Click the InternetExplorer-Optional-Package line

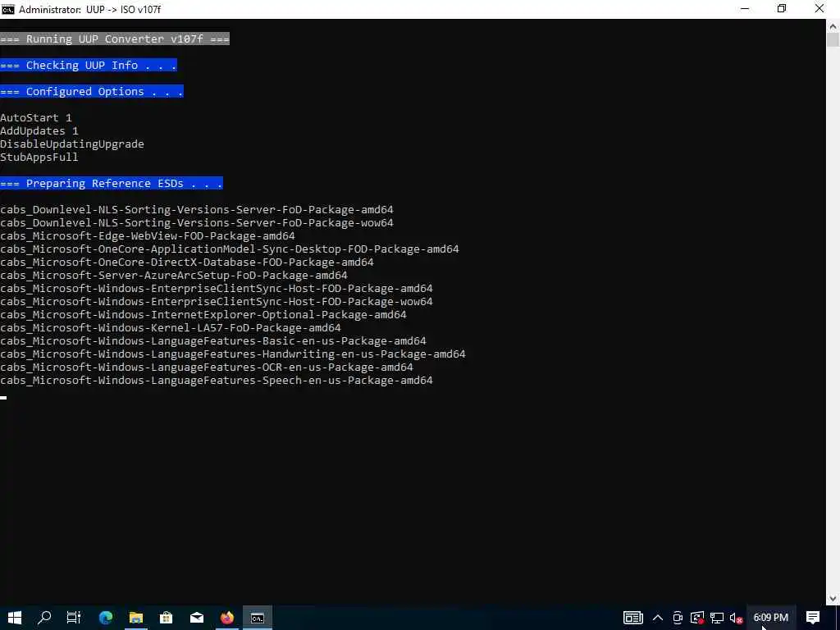pyautogui.click(x=203, y=314)
